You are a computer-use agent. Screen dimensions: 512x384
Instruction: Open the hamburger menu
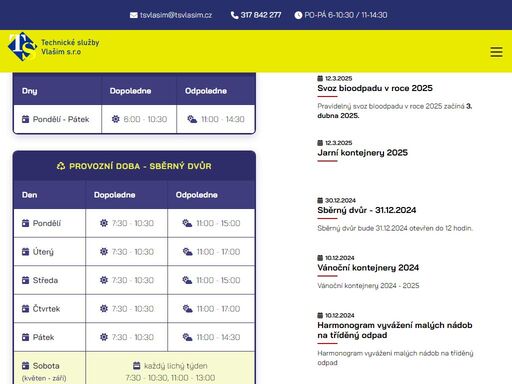[496, 52]
